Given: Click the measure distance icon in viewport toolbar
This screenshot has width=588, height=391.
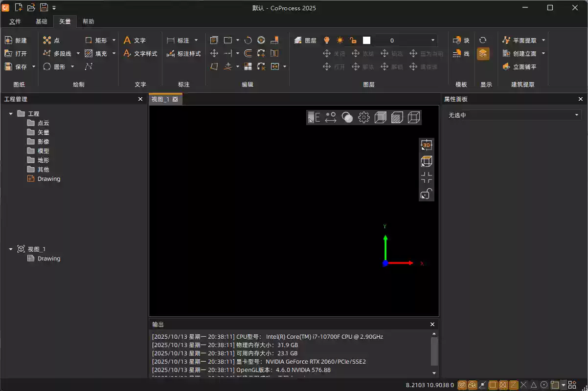Looking at the screenshot, I should tap(331, 117).
